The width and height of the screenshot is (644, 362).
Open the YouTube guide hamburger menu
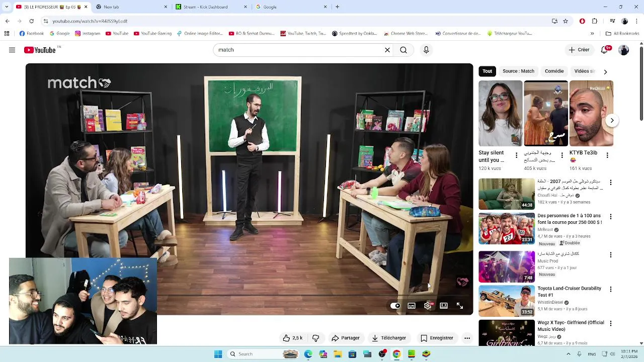12,50
